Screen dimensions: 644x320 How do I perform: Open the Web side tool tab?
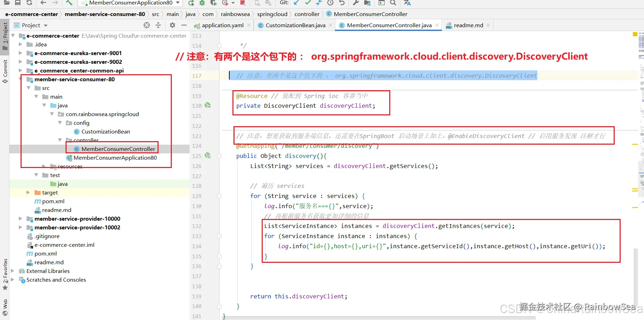[x=5, y=308]
